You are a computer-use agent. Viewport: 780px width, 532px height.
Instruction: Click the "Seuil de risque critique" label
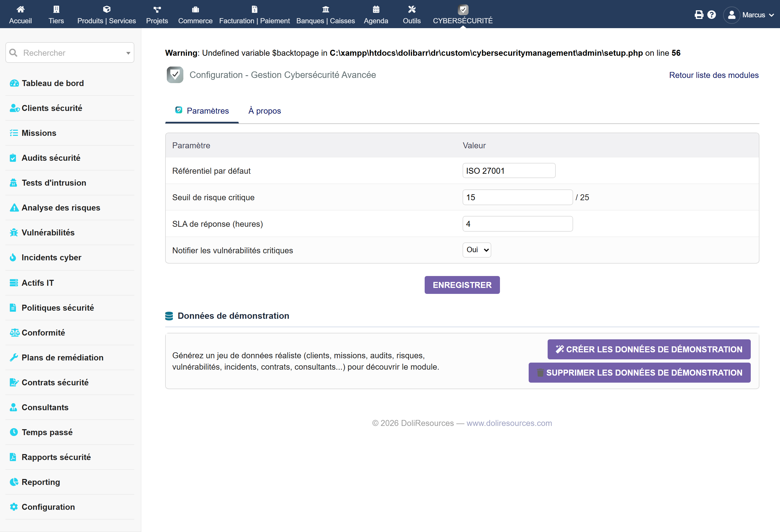[213, 197]
